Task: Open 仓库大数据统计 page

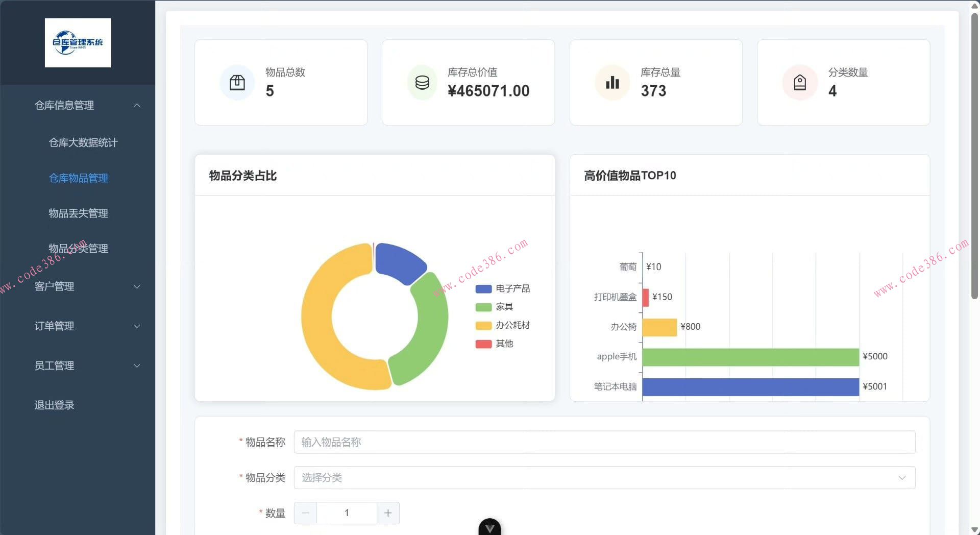Action: tap(83, 143)
